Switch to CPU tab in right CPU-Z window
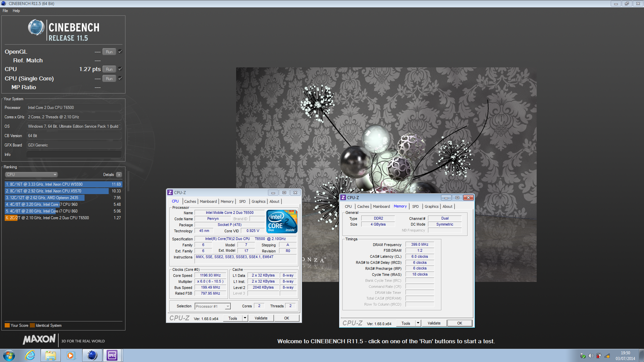644x362 pixels. tap(348, 206)
